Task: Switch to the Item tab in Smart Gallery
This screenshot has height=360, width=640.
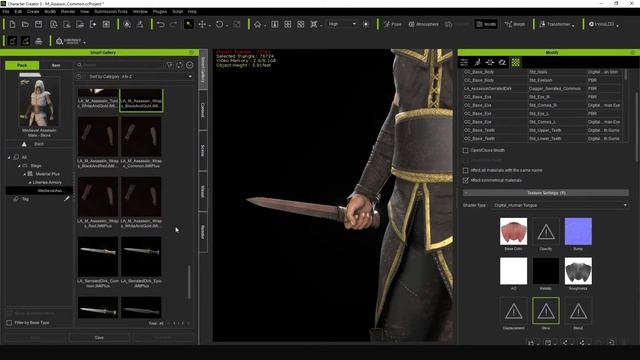Action: (x=56, y=65)
